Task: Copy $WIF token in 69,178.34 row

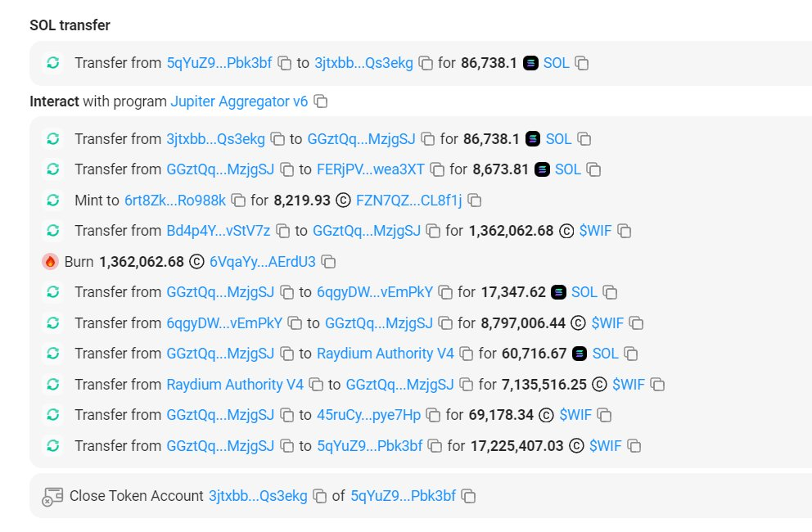Action: point(604,416)
